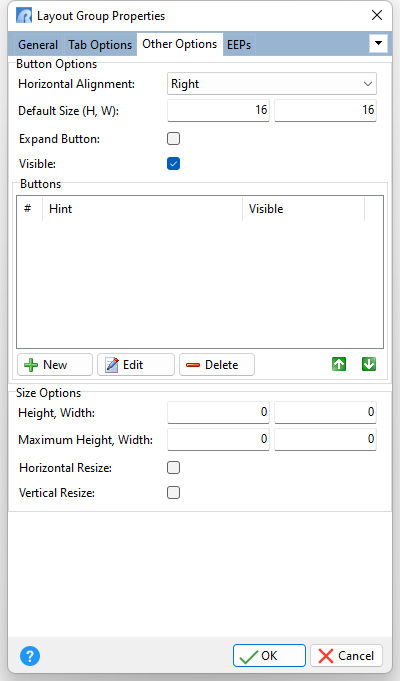This screenshot has height=681, width=400.
Task: Close the dialog with the X icon
Action: (377, 15)
